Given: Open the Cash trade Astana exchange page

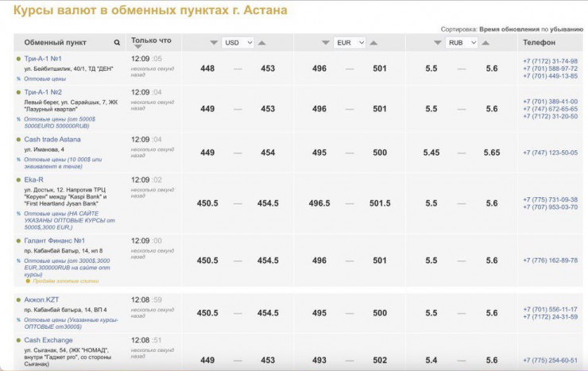Looking at the screenshot, I should pyautogui.click(x=55, y=140).
